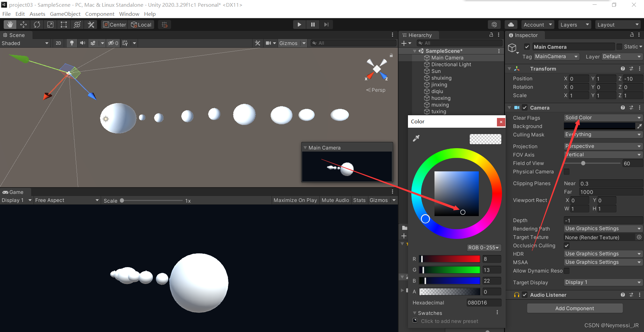Toggle Maximize On Play button
Screen dimensions: 644x332
(295, 200)
